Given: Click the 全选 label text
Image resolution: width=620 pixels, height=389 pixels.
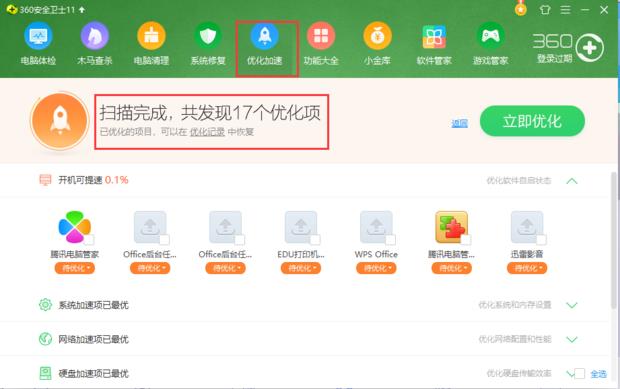Looking at the screenshot, I should 598,374.
